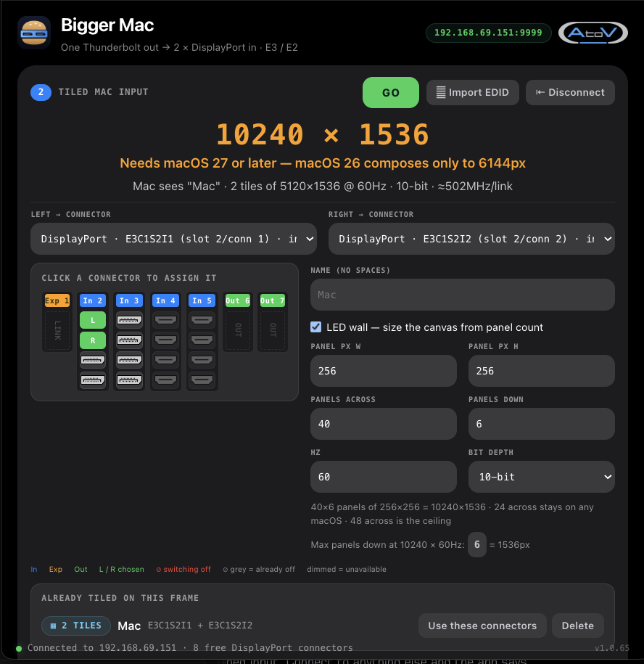The height and width of the screenshot is (664, 644).
Task: Select the green R connector in slot In 2
Action: coord(93,340)
